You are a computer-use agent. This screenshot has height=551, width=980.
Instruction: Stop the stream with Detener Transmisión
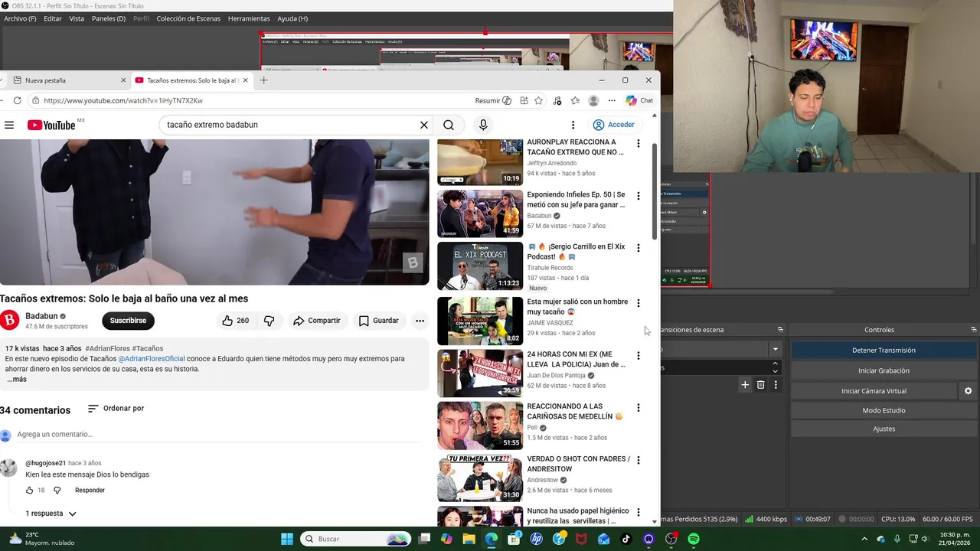pyautogui.click(x=884, y=350)
